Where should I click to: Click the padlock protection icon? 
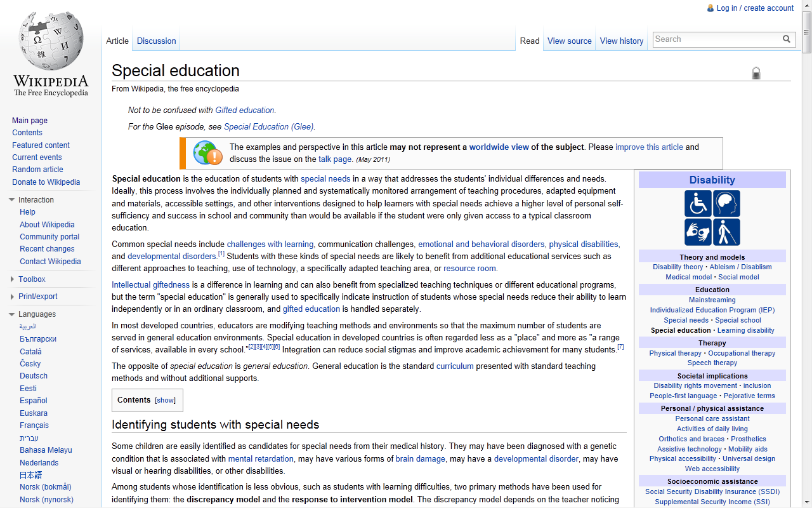pyautogui.click(x=756, y=73)
